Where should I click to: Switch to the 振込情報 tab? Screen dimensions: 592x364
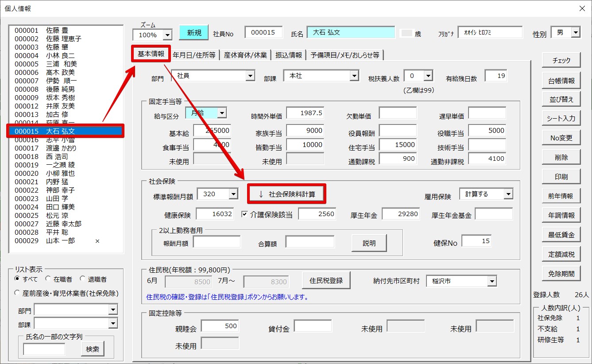(289, 55)
